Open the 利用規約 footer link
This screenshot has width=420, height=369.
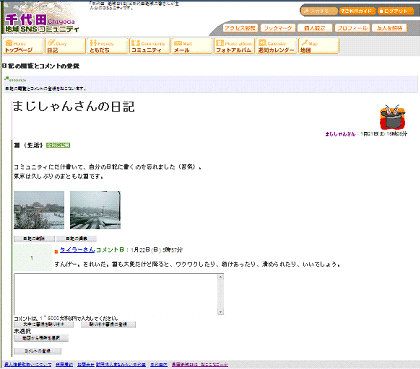click(x=64, y=365)
